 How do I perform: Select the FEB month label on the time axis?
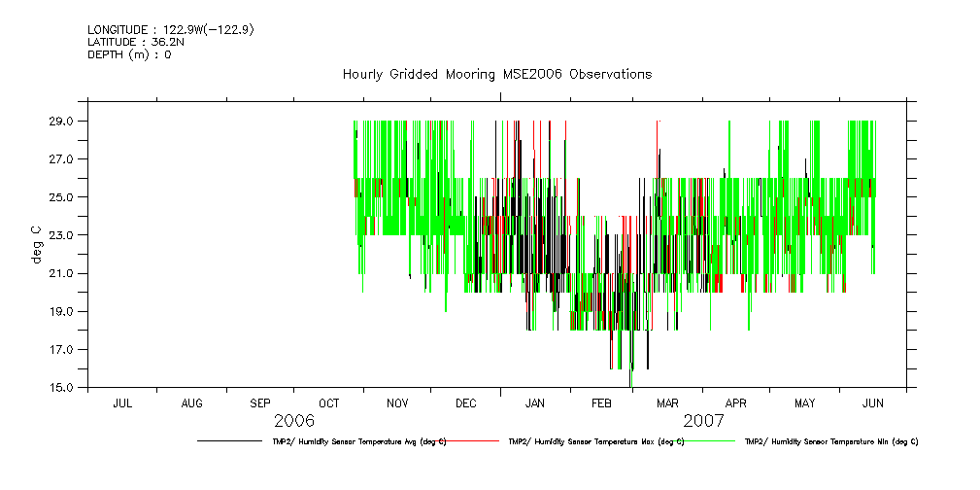[601, 402]
